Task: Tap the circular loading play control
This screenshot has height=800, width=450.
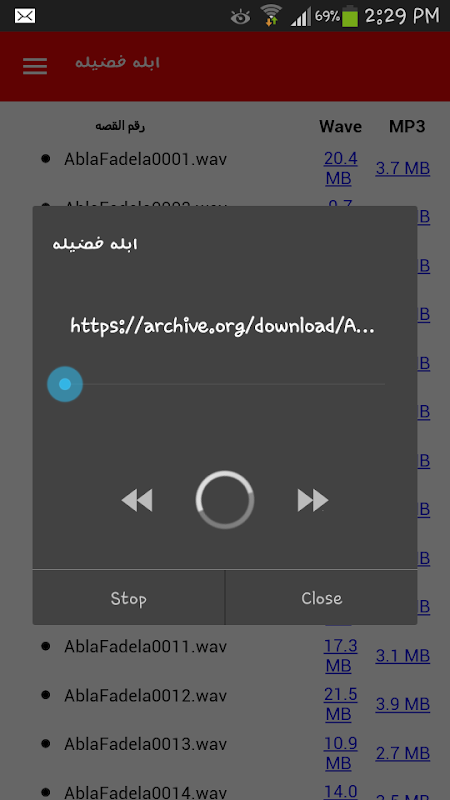Action: click(225, 499)
